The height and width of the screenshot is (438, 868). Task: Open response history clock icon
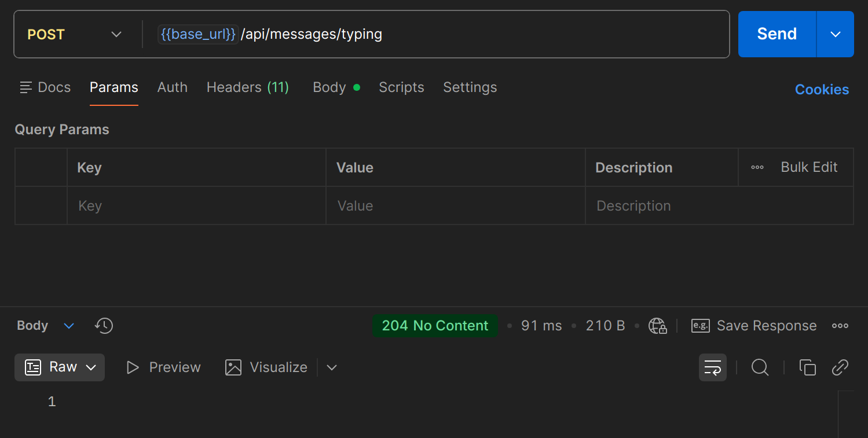click(x=104, y=326)
